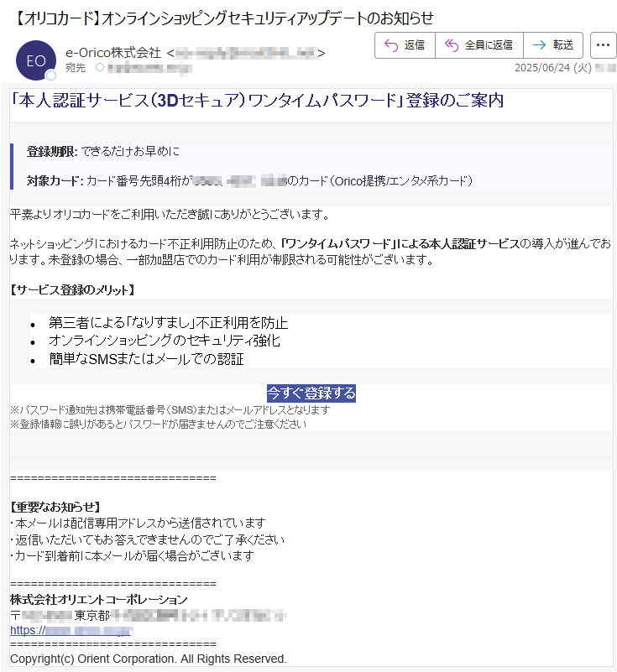Click the 転送 (Forward) button
Viewport: 617px width, 672px height.
[x=553, y=45]
